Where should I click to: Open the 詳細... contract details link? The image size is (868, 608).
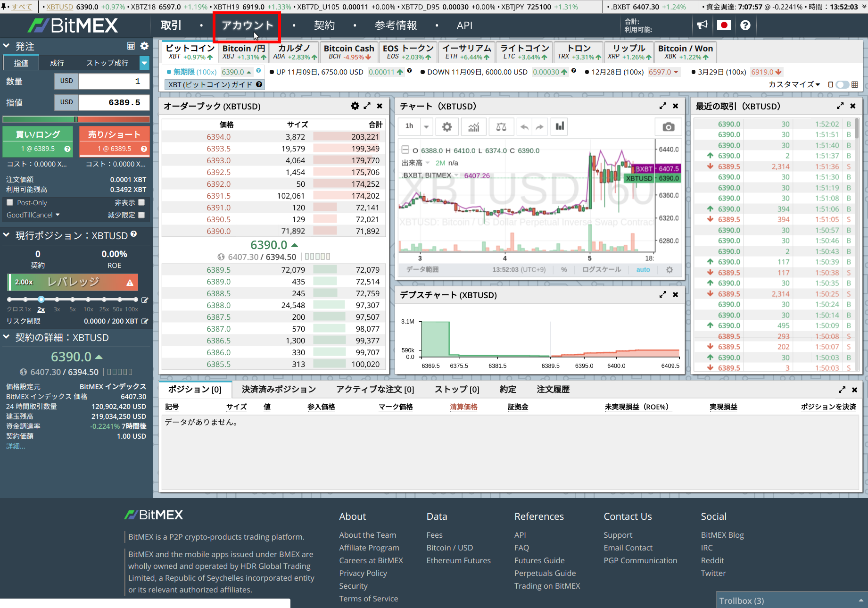tap(16, 446)
